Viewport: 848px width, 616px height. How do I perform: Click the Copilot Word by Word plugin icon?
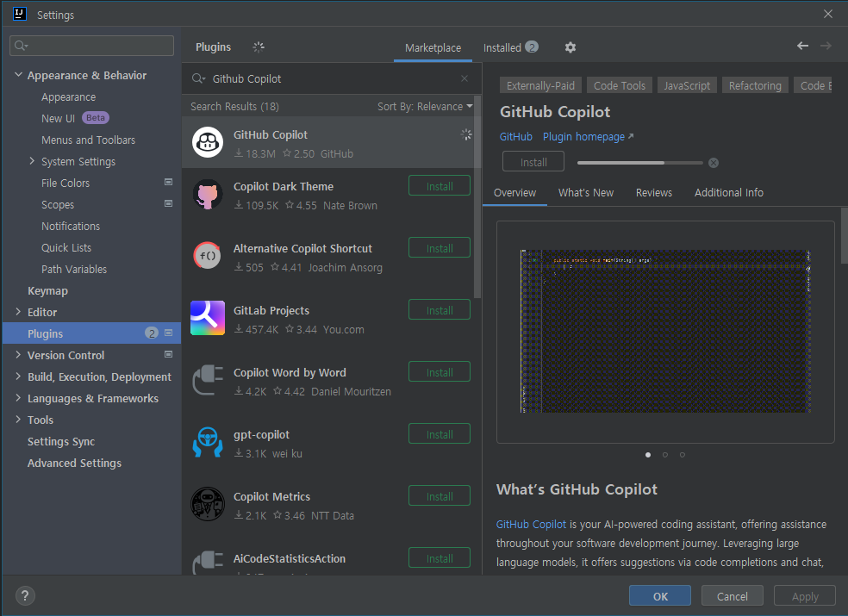208,380
